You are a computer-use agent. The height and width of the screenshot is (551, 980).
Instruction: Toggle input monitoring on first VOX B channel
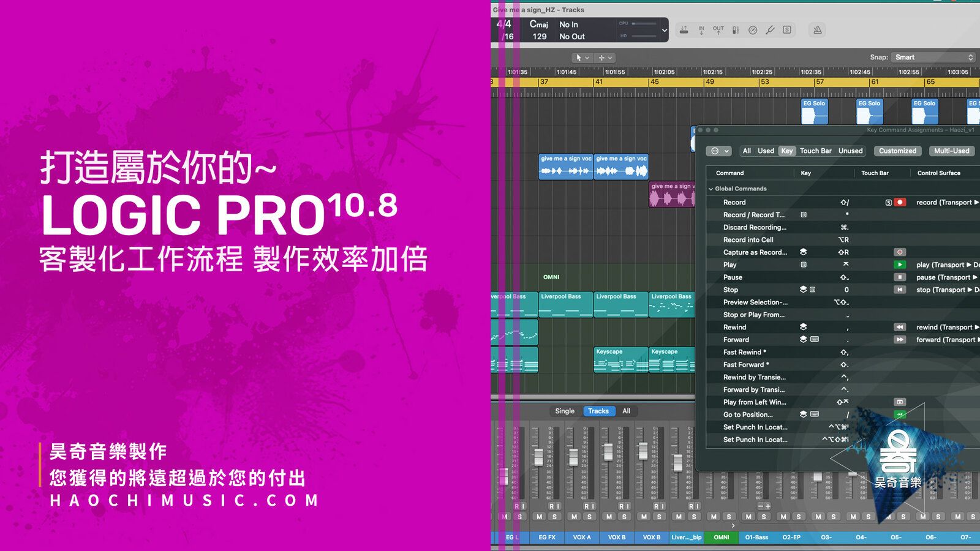(x=628, y=506)
